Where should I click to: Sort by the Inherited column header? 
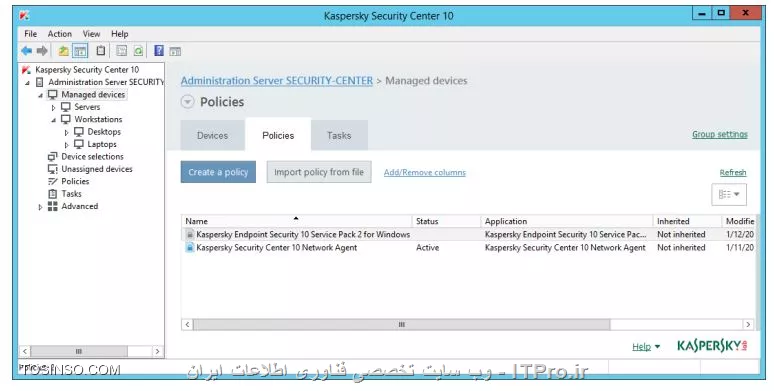coord(687,221)
